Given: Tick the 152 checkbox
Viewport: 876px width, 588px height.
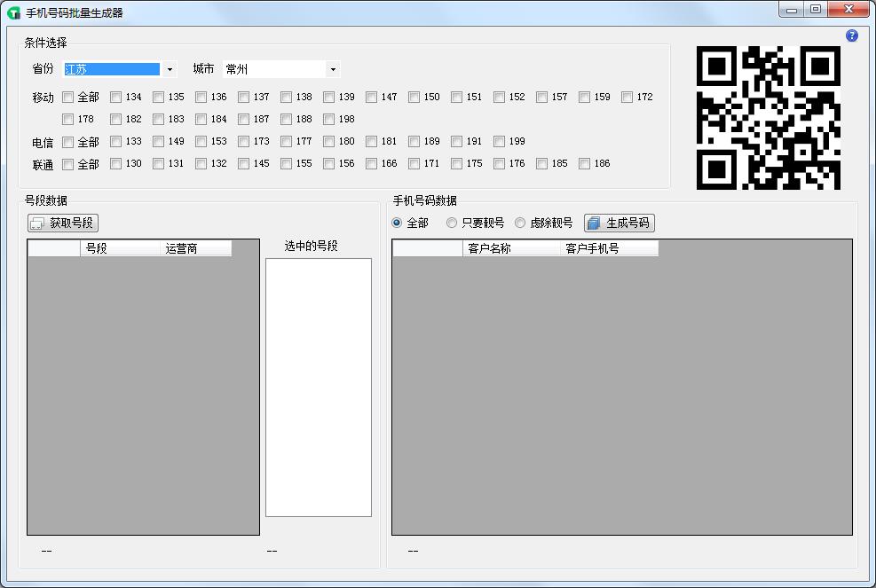Looking at the screenshot, I should [499, 98].
